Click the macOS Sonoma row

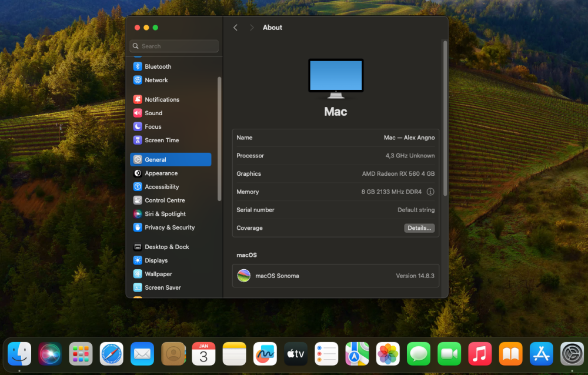(x=336, y=276)
